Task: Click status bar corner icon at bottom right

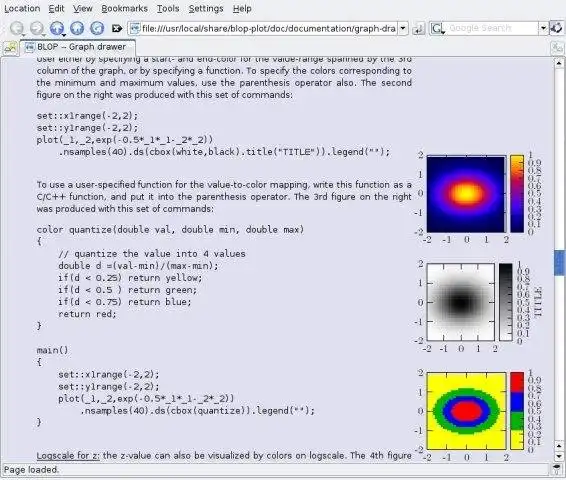Action: (x=556, y=470)
